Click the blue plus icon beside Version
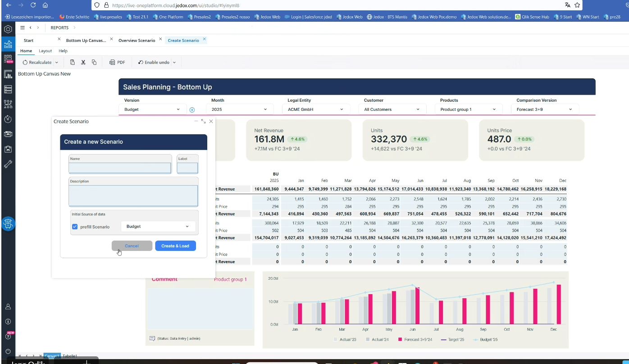Image resolution: width=629 pixels, height=364 pixels. (x=192, y=110)
